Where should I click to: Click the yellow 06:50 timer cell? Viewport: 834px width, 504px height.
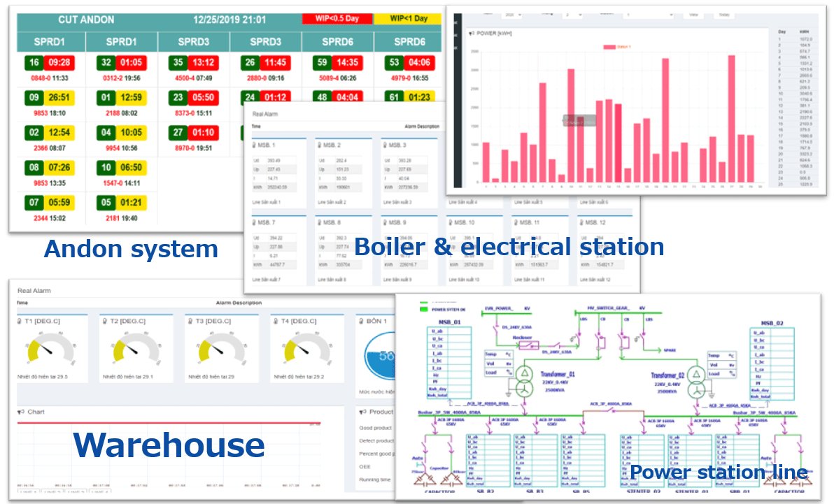131,168
